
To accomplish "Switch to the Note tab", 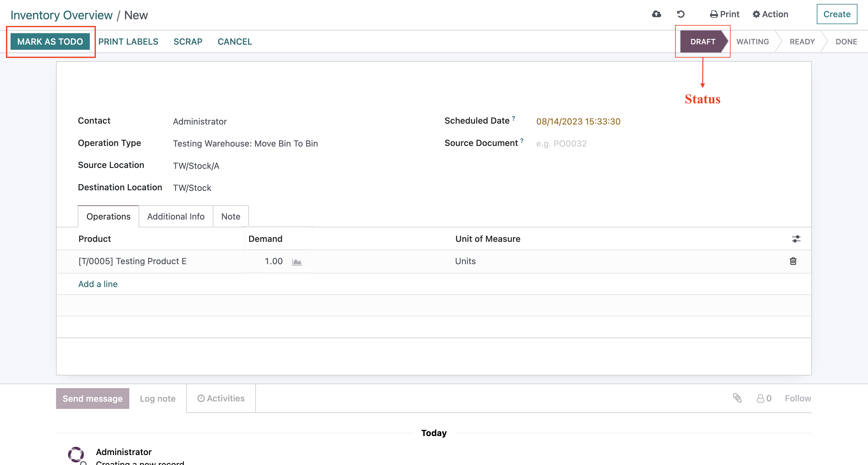I will 231,217.
